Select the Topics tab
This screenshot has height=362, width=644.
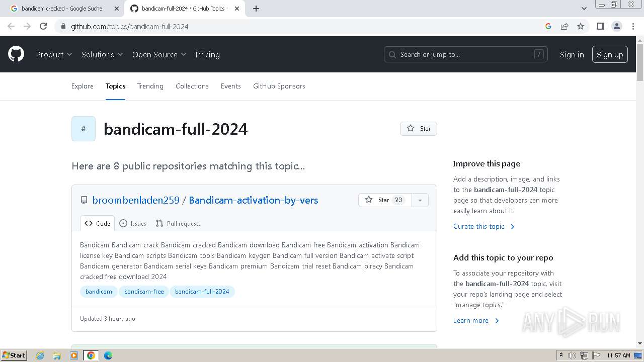tap(115, 86)
